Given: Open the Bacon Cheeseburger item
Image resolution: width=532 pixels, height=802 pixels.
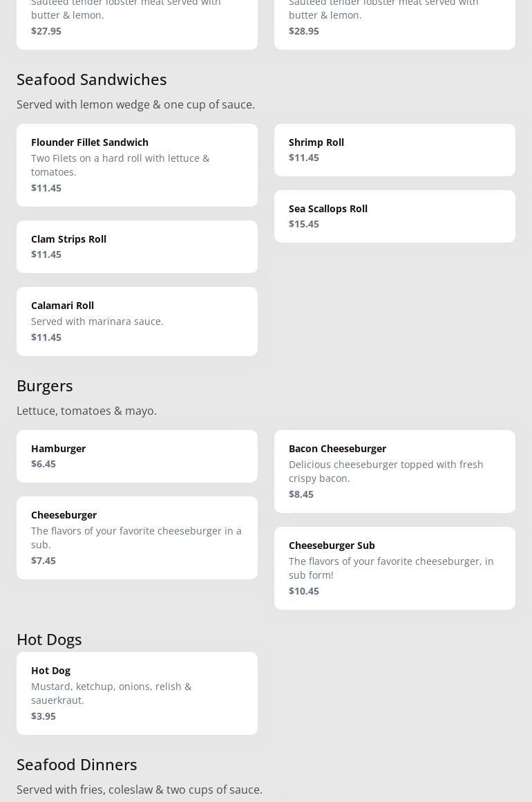Looking at the screenshot, I should click(x=395, y=471).
